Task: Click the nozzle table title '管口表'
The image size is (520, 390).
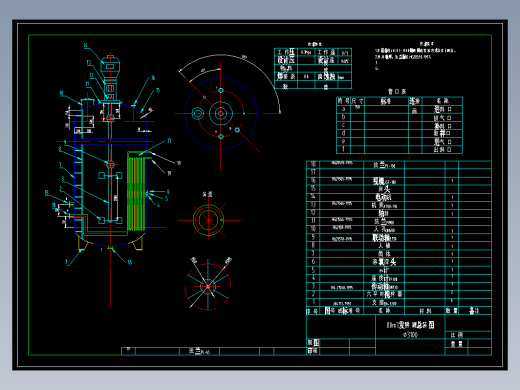Action: [x=397, y=91]
